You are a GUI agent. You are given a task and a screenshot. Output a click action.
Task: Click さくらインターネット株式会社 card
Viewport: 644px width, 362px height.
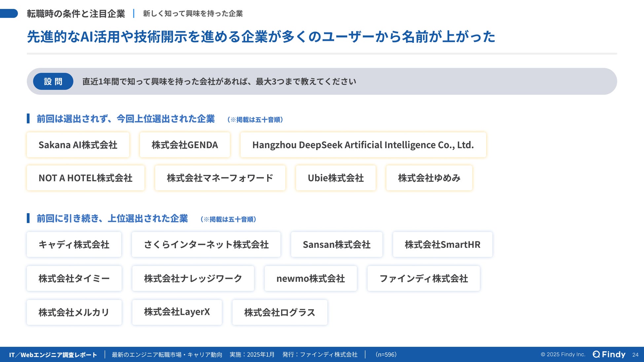[206, 245]
